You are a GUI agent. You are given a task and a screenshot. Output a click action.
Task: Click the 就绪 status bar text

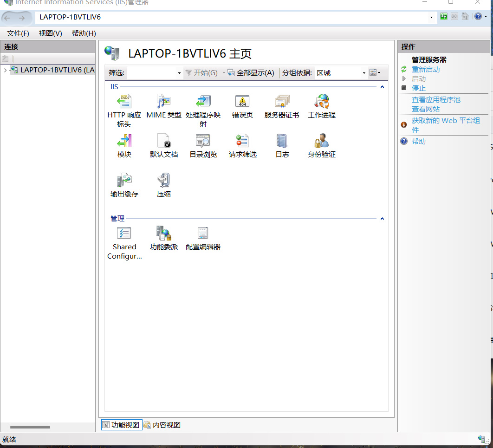pyautogui.click(x=9, y=440)
